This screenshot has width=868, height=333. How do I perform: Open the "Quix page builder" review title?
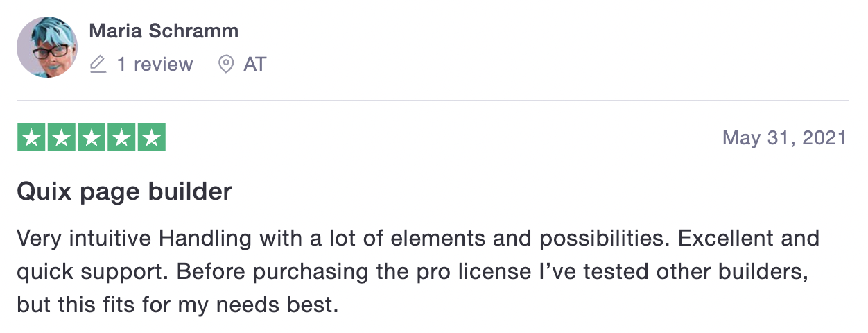(x=124, y=192)
